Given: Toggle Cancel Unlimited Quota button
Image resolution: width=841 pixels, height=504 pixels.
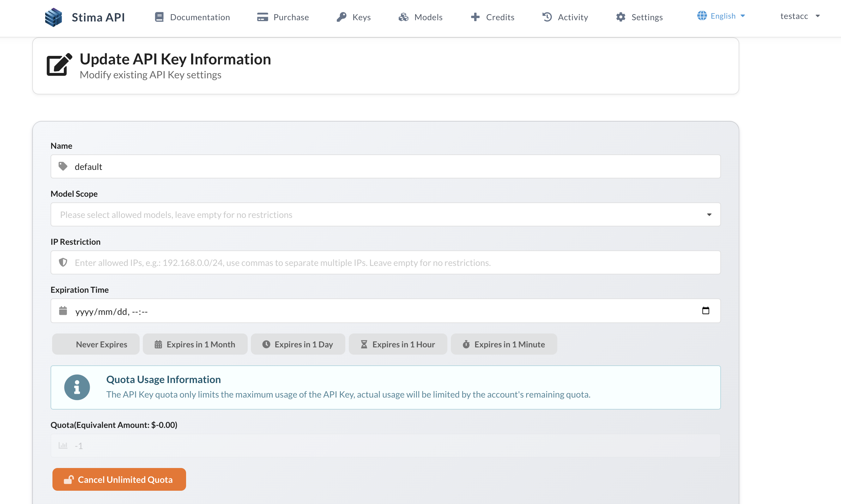Looking at the screenshot, I should pos(119,479).
